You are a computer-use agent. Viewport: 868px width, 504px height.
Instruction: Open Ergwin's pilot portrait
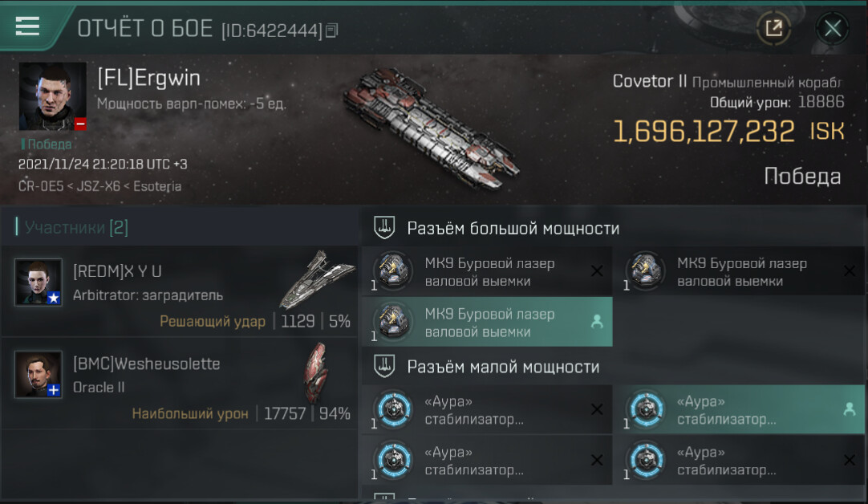point(53,96)
